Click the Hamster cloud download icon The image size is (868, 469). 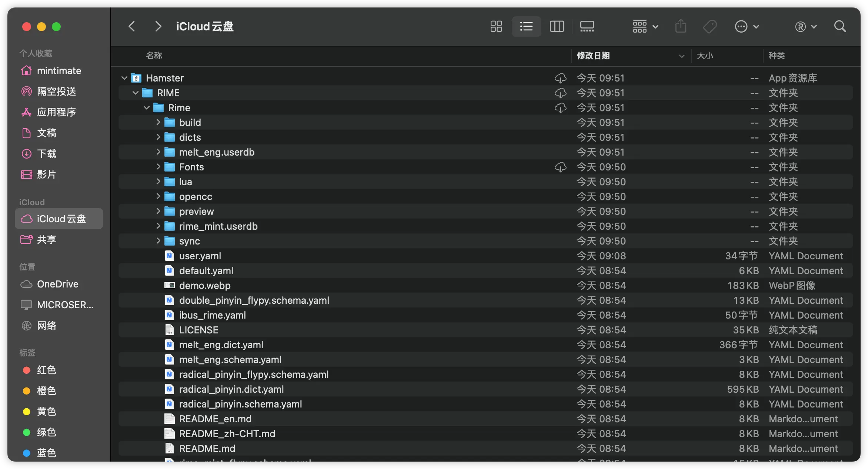[560, 78]
